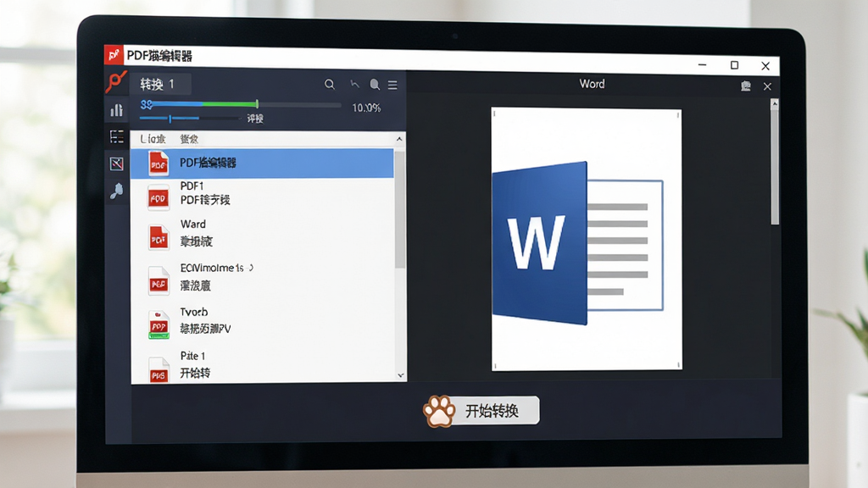The height and width of the screenshot is (488, 868).
Task: Click the green progress slider handle
Action: tap(257, 103)
